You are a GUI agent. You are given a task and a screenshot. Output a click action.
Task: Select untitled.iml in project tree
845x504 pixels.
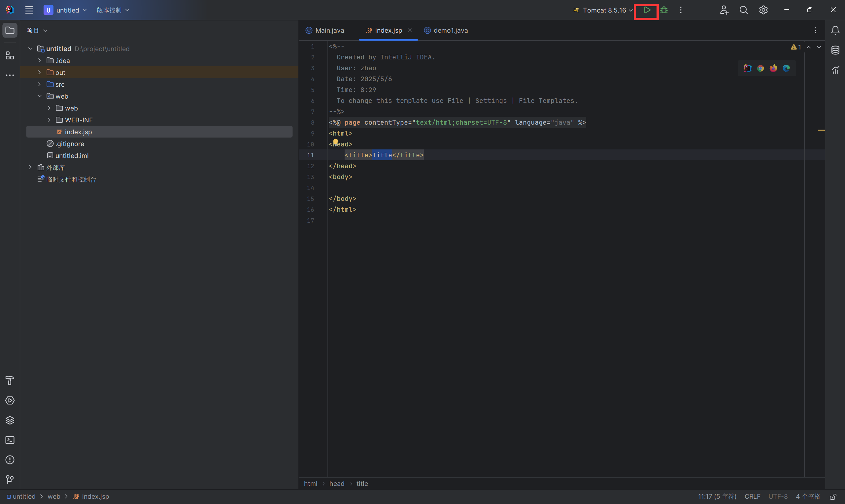pyautogui.click(x=72, y=156)
